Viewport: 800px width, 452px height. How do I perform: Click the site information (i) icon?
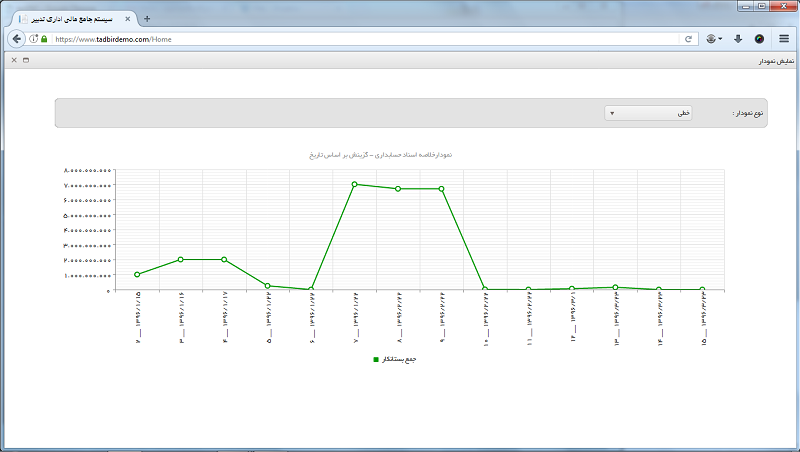click(x=33, y=39)
